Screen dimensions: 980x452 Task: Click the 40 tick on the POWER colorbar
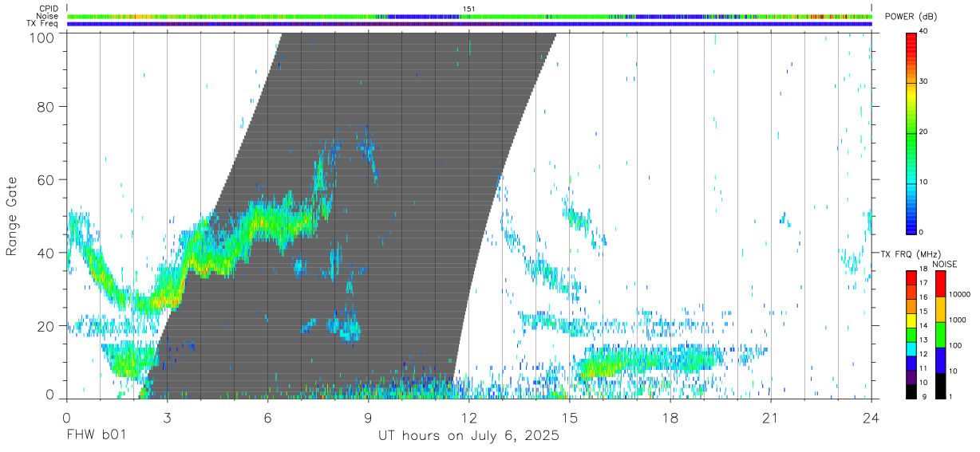925,32
